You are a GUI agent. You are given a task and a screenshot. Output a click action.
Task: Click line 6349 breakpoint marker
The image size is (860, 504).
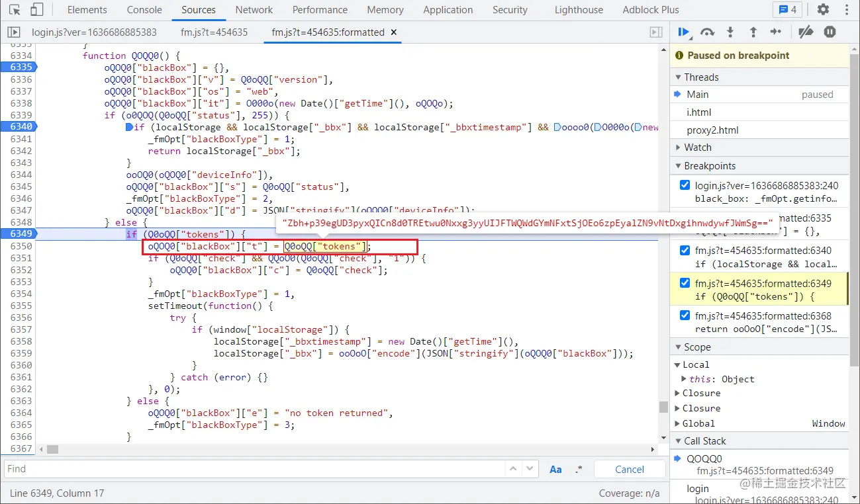click(x=19, y=234)
